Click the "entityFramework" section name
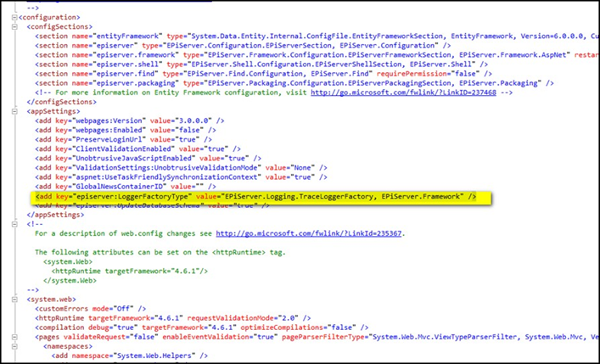This screenshot has height=364, width=600. pos(128,36)
